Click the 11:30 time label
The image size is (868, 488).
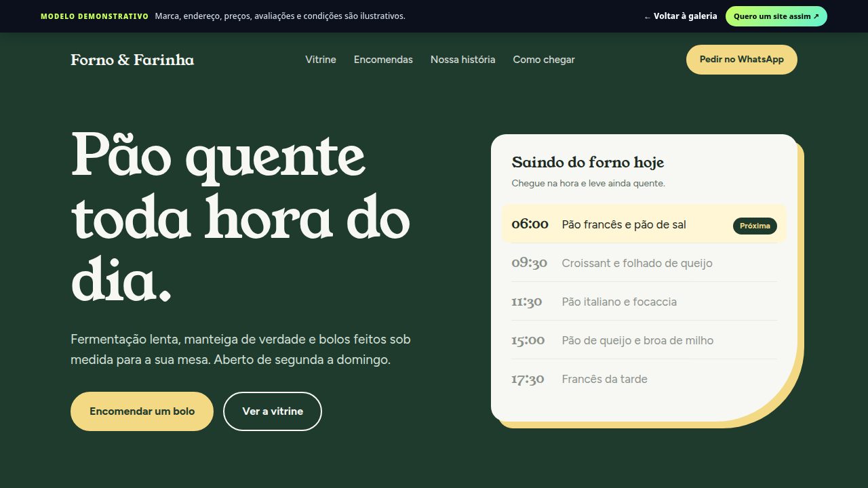coord(527,302)
